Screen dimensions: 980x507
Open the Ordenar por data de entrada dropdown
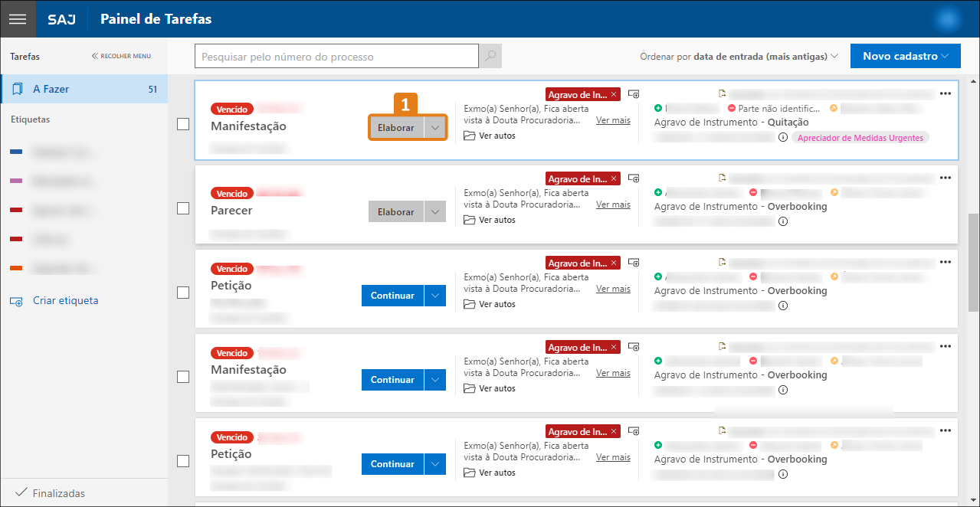(x=739, y=57)
